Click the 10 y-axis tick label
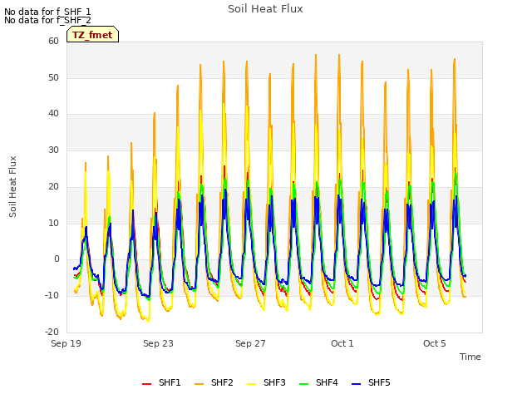532x399 pixels. pyautogui.click(x=53, y=223)
